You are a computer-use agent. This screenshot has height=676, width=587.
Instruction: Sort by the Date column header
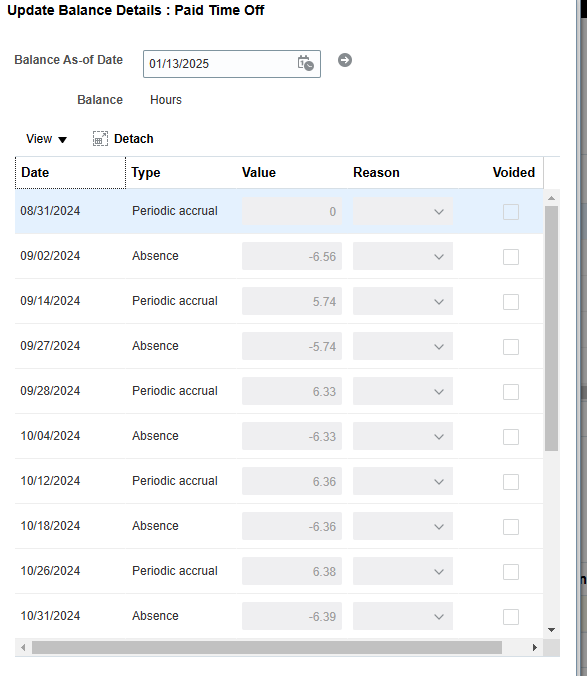click(x=70, y=172)
